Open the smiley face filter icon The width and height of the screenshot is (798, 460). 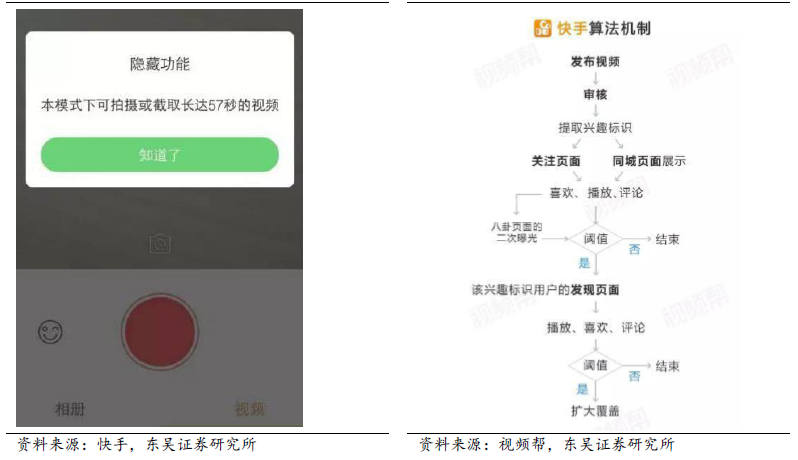pyautogui.click(x=50, y=332)
